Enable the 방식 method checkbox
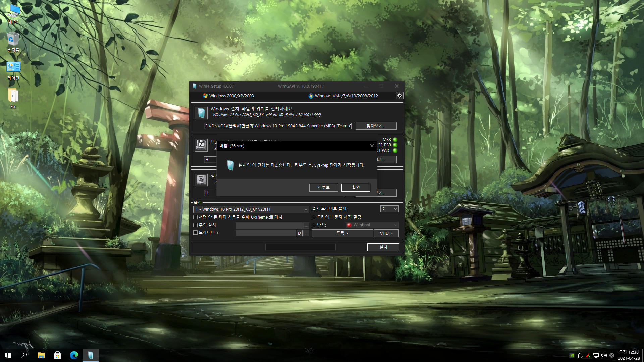 click(314, 225)
